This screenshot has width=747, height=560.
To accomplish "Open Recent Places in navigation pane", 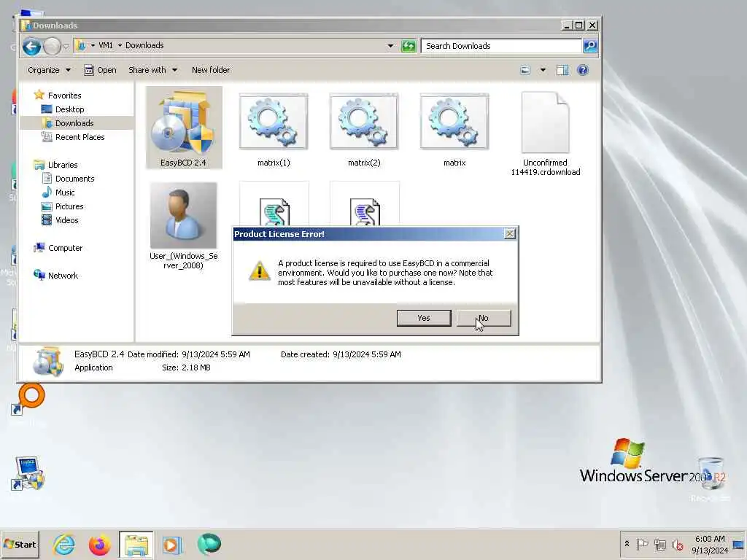I will click(80, 136).
